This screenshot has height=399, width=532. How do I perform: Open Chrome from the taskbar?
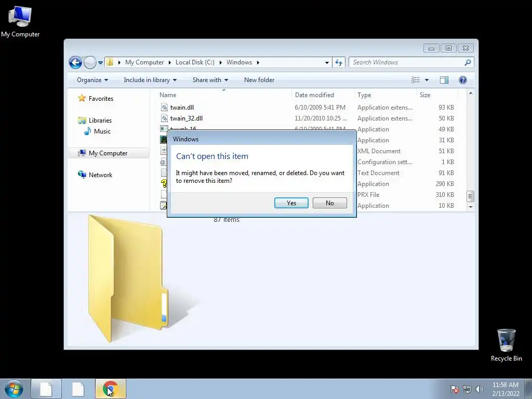110,389
